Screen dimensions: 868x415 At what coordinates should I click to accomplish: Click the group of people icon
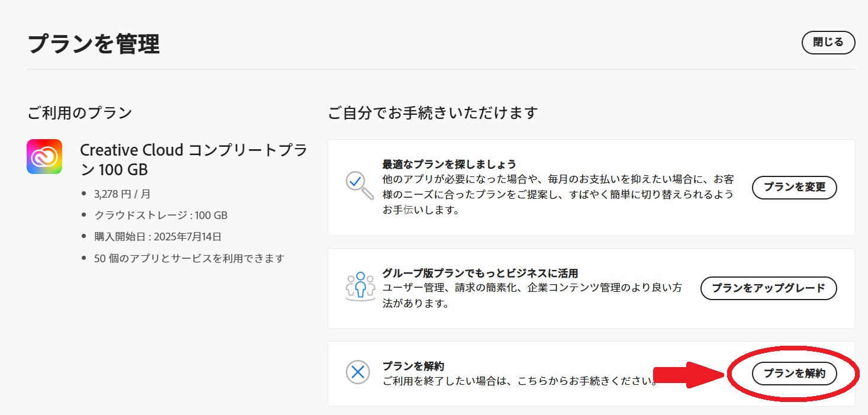360,287
